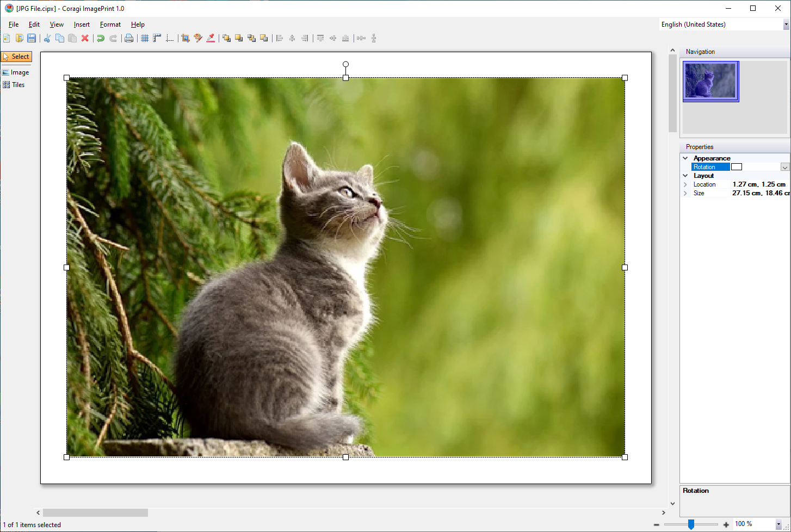Open the Rotation value dropdown
The width and height of the screenshot is (791, 532).
pyautogui.click(x=784, y=167)
